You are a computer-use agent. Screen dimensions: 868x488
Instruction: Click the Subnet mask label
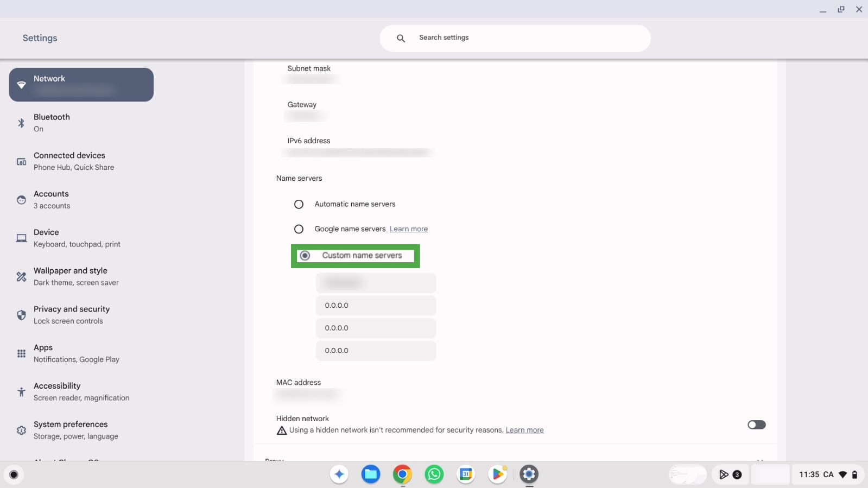pyautogui.click(x=309, y=68)
